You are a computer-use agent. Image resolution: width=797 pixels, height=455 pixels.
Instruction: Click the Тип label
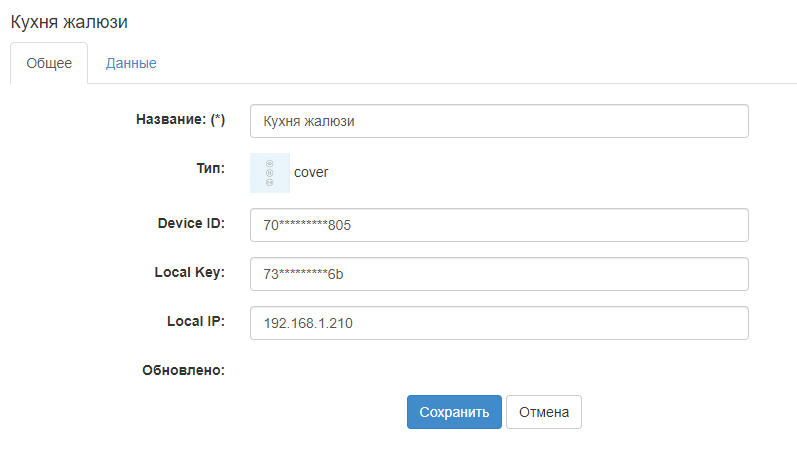click(210, 168)
